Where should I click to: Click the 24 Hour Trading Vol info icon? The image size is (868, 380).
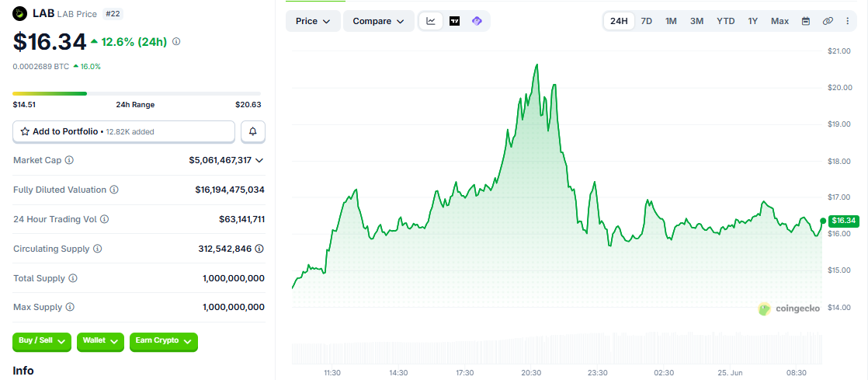(105, 219)
